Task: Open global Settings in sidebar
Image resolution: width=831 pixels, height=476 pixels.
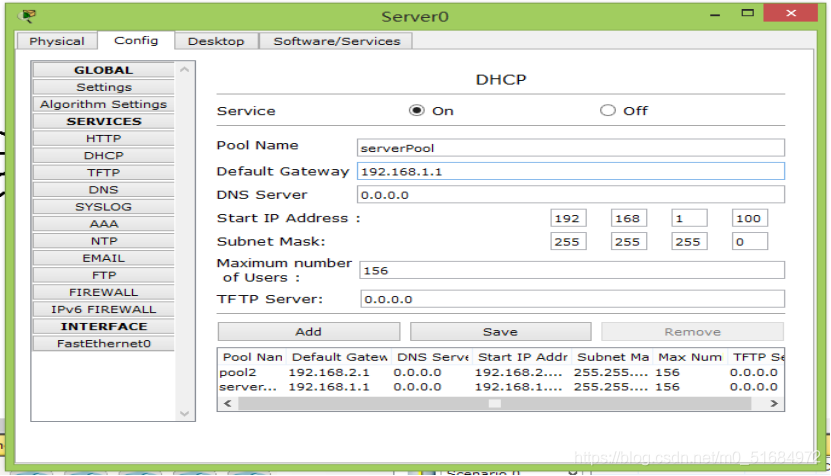Action: tap(103, 87)
